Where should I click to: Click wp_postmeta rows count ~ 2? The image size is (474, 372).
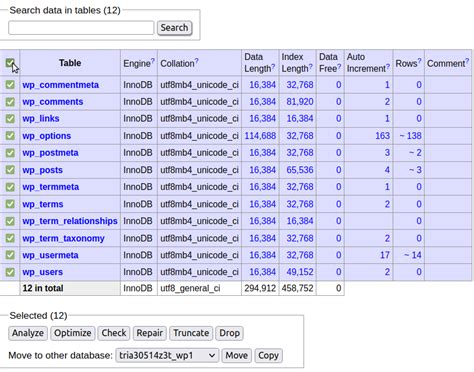(x=415, y=153)
